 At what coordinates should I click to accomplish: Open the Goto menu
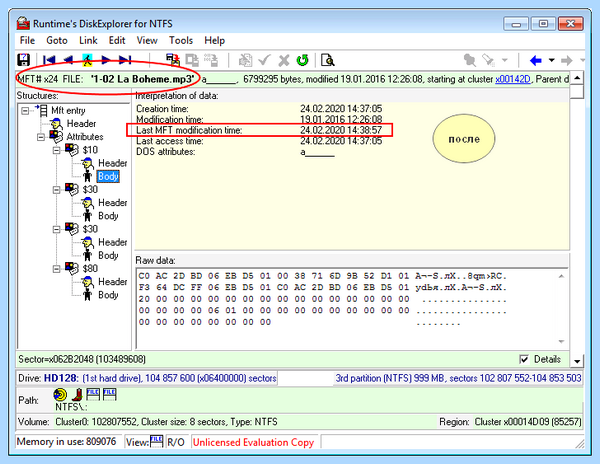(x=57, y=40)
